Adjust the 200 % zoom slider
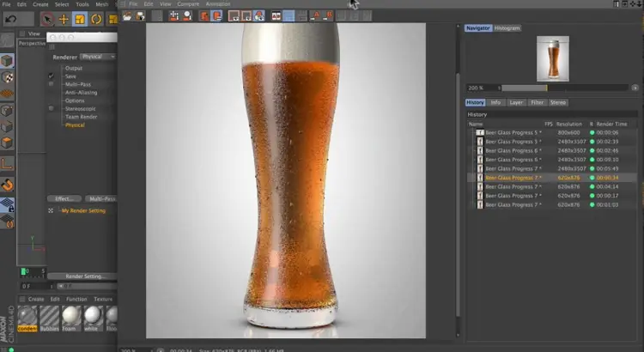 coord(564,88)
